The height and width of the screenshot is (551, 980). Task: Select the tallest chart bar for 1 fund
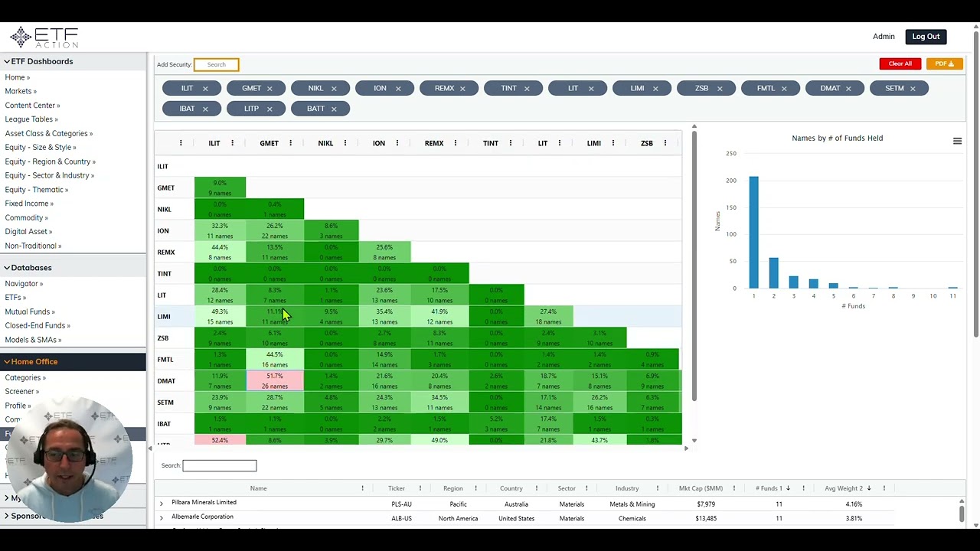coord(754,233)
